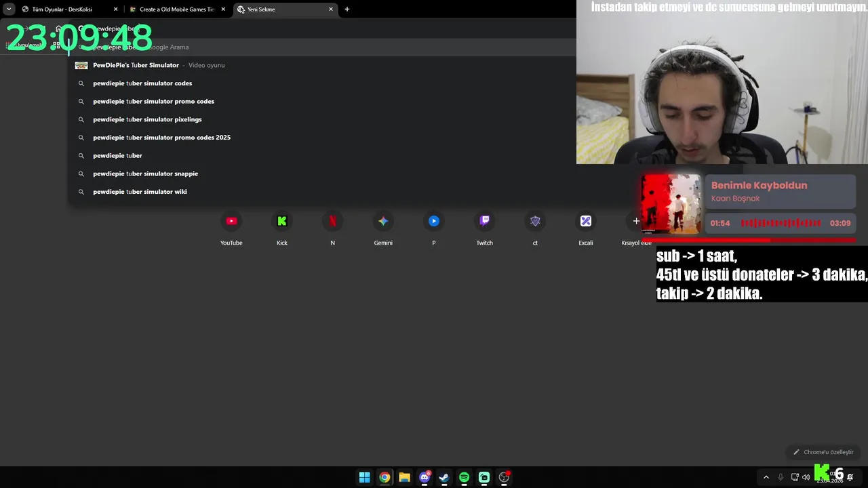Close the Yeni Sekme tab
The width and height of the screenshot is (868, 488).
click(x=331, y=9)
